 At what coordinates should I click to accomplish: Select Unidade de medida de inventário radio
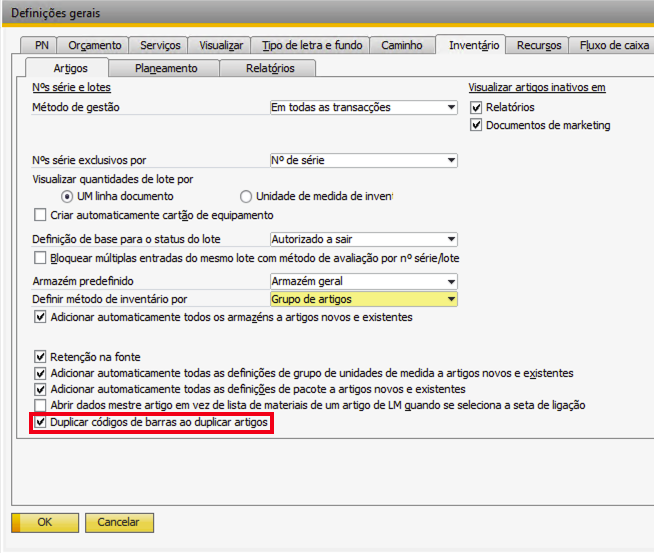(x=246, y=196)
